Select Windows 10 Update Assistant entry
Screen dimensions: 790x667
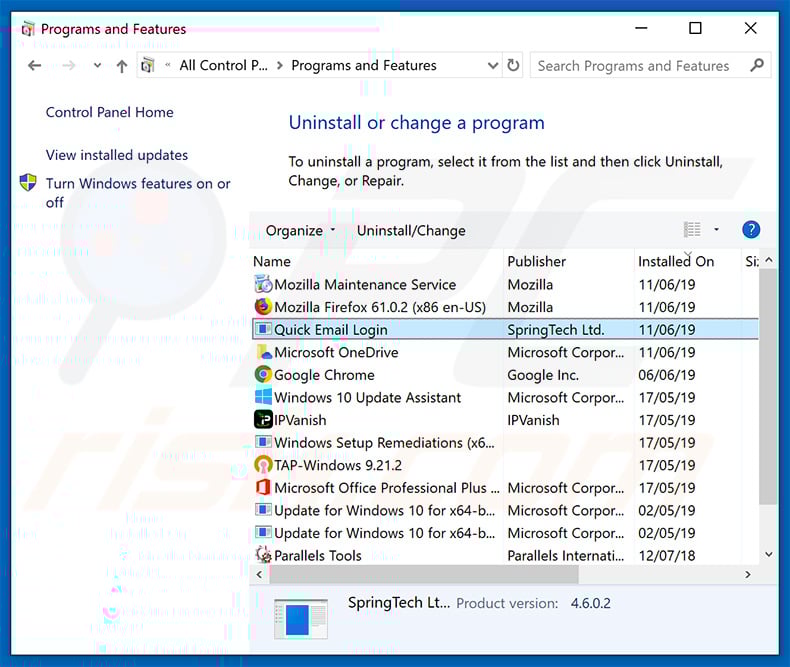367,398
